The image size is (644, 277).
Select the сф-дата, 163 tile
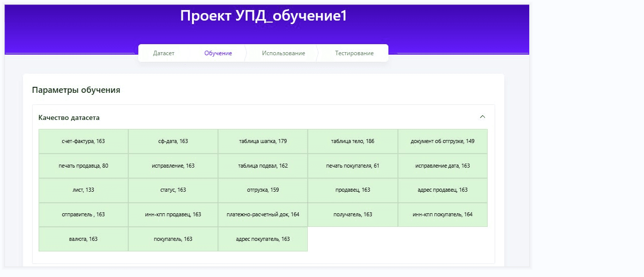173,142
